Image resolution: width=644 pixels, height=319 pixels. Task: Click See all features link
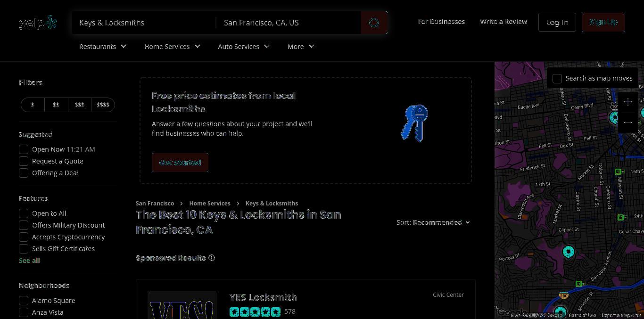coord(29,261)
